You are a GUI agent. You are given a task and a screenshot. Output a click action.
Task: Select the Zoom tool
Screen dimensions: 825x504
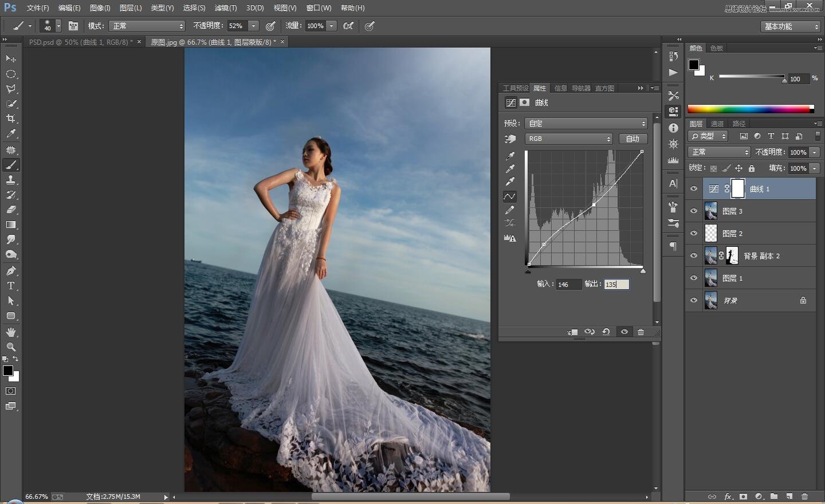pyautogui.click(x=11, y=347)
